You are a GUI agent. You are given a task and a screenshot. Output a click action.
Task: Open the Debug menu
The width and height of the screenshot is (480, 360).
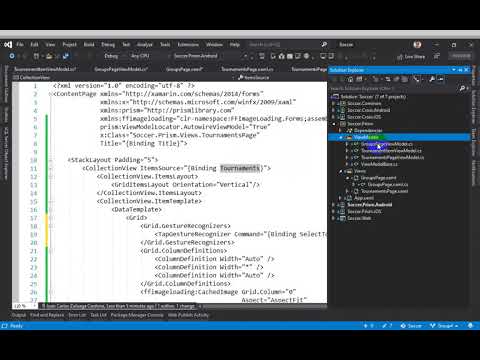tap(108, 44)
